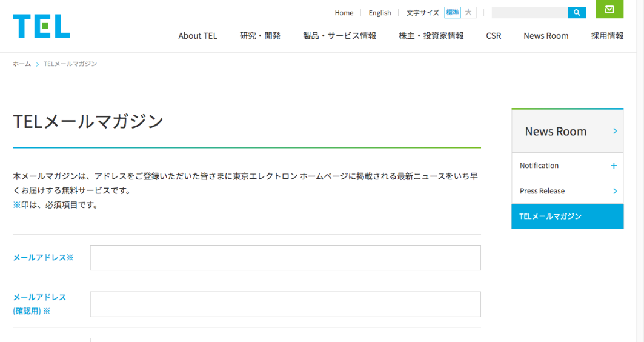
Task: Click the partially visible third form field
Action: tap(191, 340)
